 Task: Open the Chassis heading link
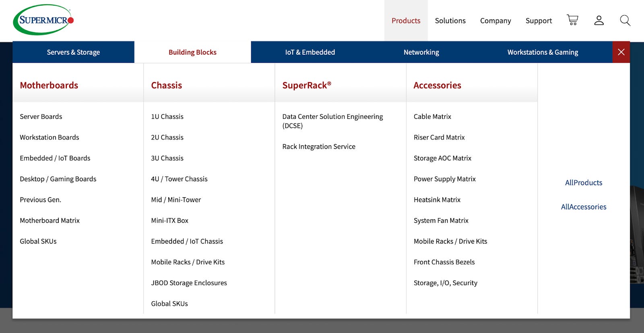tap(166, 85)
